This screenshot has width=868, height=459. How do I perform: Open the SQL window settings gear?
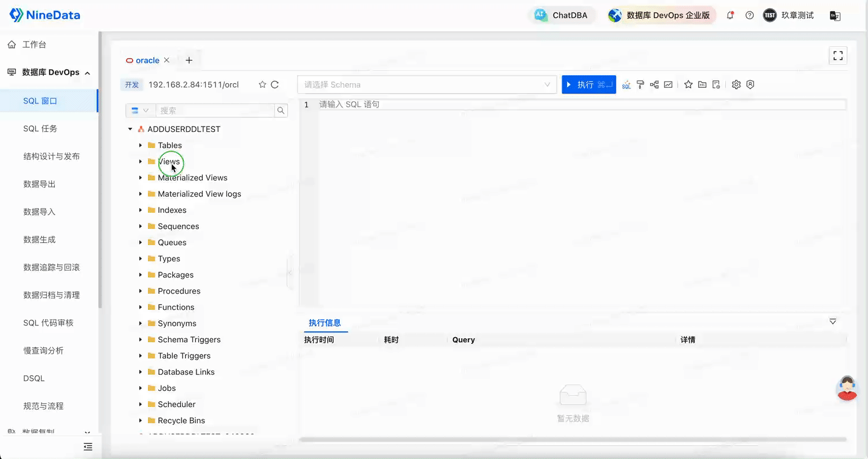pyautogui.click(x=736, y=85)
